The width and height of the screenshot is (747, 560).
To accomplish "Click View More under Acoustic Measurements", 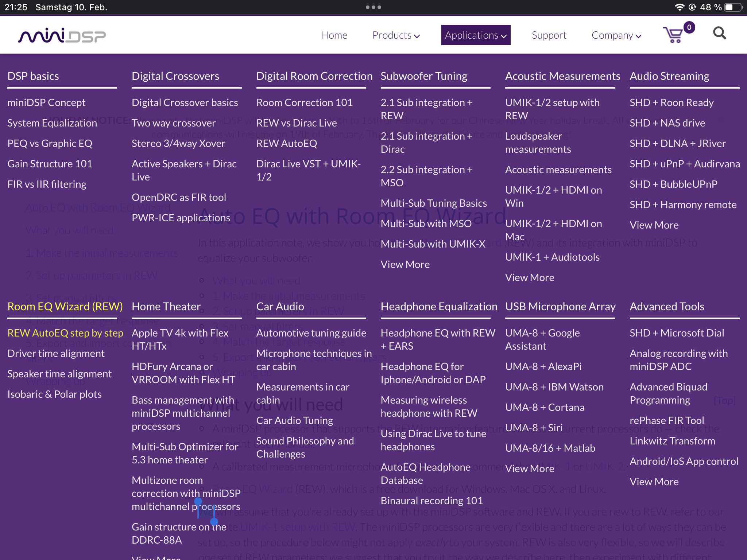I will tap(530, 277).
